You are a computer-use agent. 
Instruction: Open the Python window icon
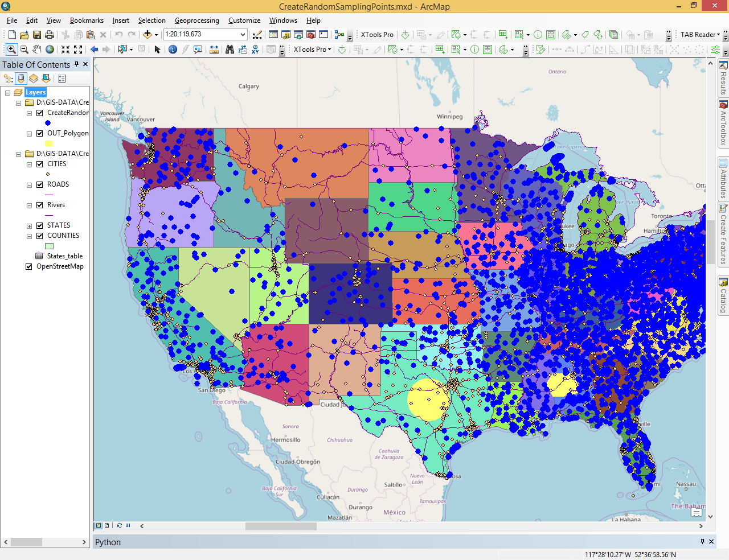[x=323, y=35]
